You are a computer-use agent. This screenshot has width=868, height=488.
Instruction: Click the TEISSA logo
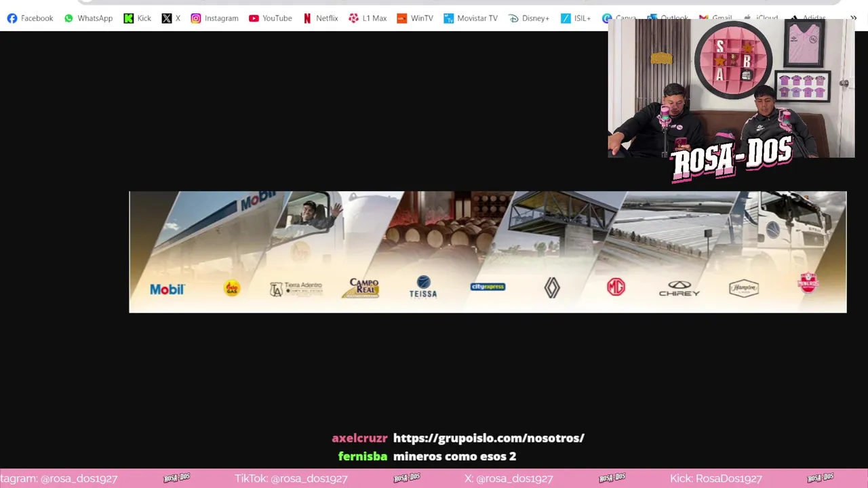point(423,287)
